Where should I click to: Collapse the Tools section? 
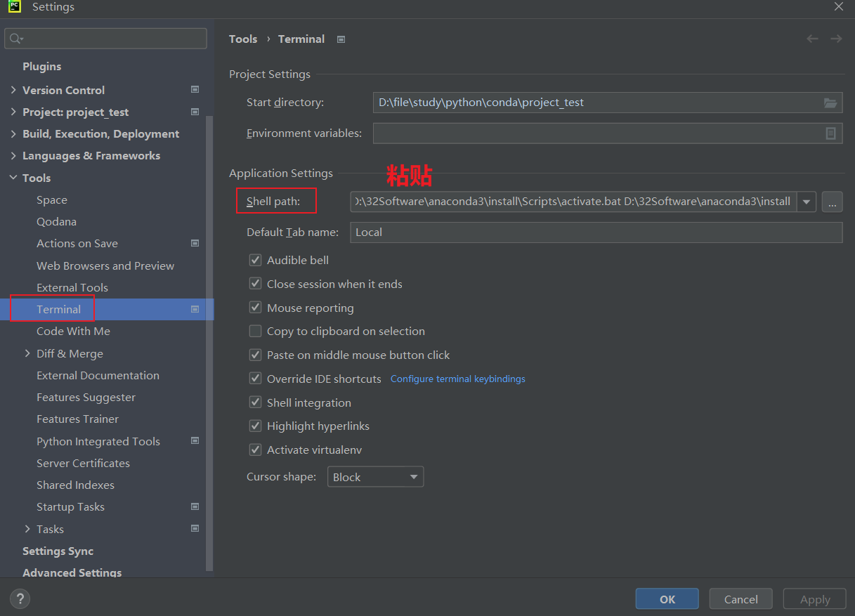click(13, 178)
